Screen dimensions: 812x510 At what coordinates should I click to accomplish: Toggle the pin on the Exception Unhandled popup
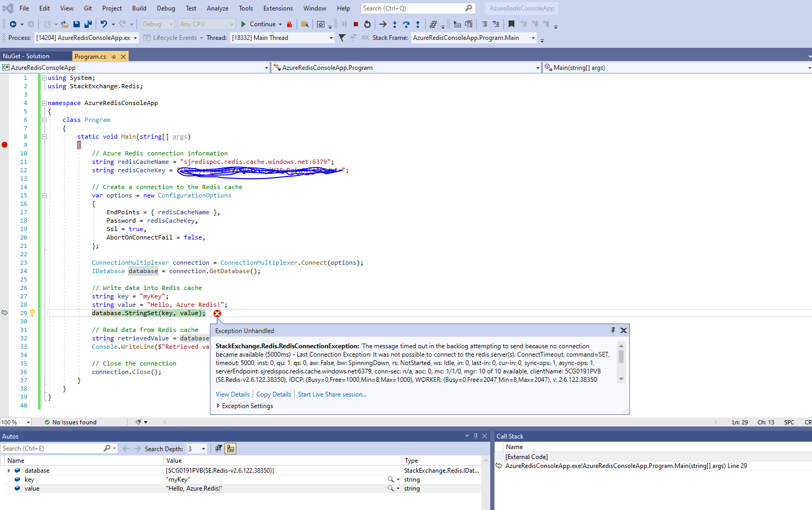[613, 330]
